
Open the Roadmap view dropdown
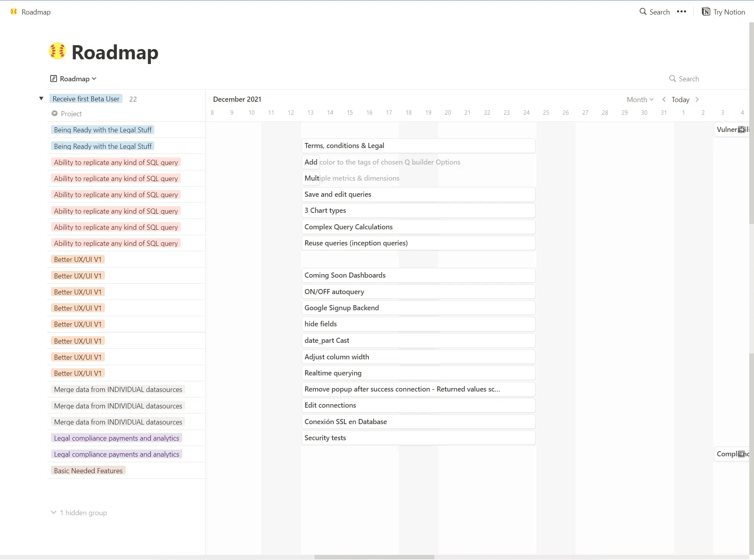(x=73, y=79)
